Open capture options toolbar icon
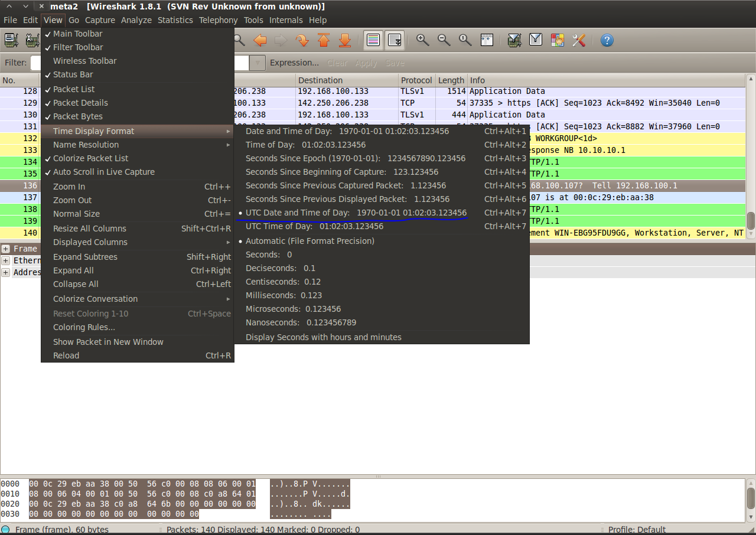This screenshot has width=756, height=535. pos(32,40)
